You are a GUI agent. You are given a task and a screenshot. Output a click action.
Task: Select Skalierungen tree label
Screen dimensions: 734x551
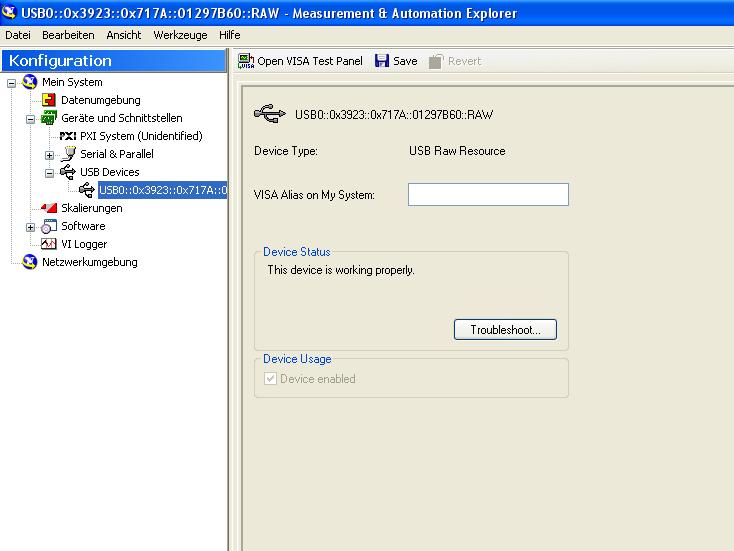click(92, 208)
